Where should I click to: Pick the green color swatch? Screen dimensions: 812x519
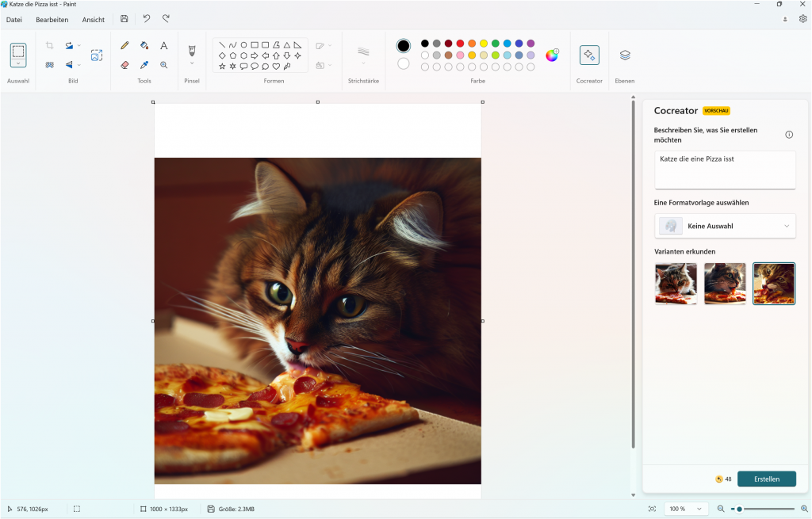(x=495, y=44)
